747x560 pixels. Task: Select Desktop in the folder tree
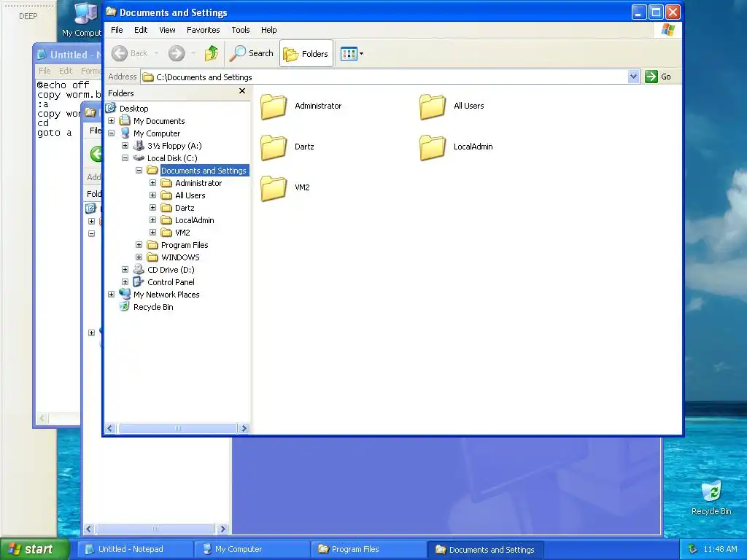coord(134,109)
